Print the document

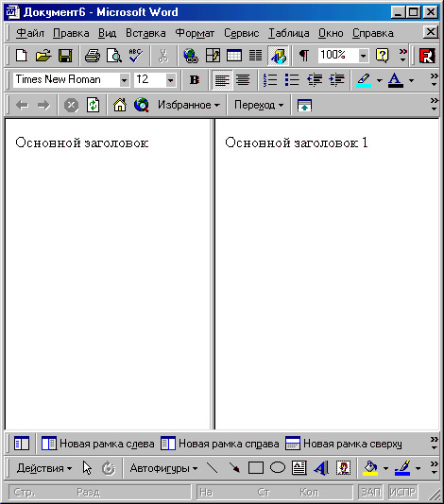(x=93, y=56)
